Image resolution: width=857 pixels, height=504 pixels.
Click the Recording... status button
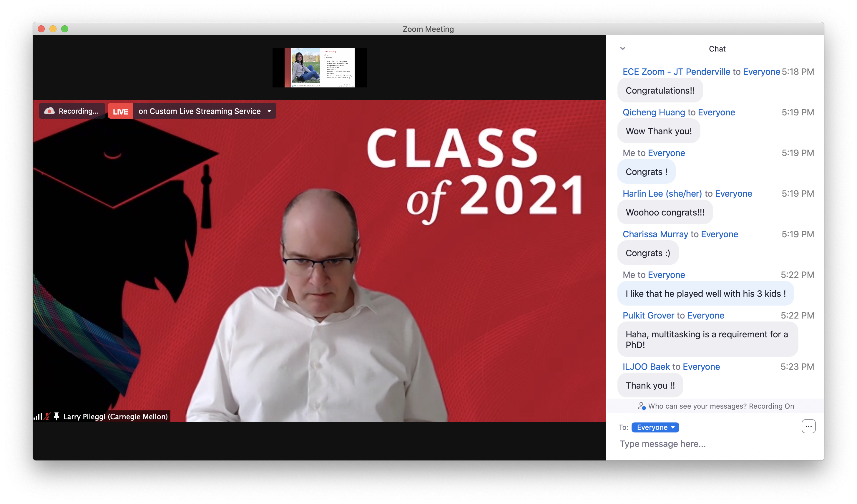coord(78,111)
